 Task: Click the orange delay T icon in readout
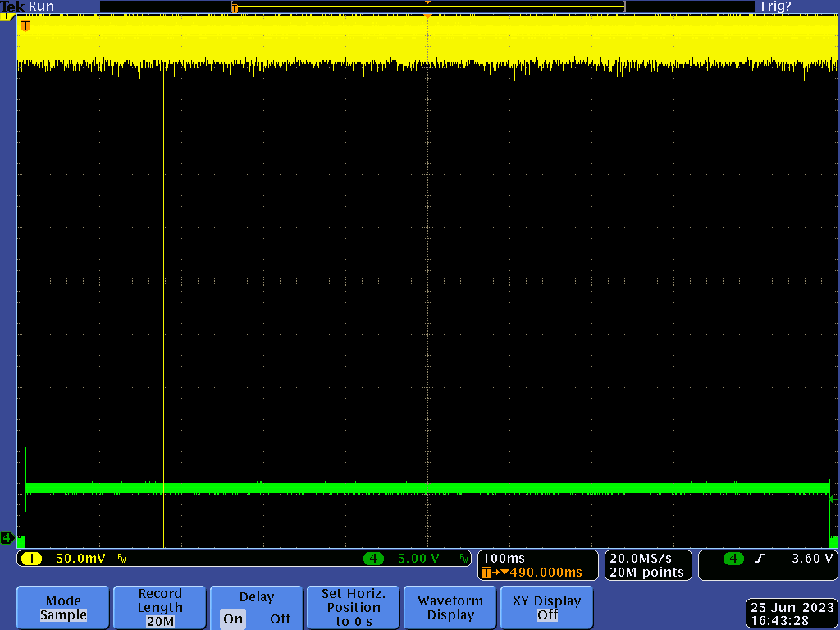pos(487,573)
